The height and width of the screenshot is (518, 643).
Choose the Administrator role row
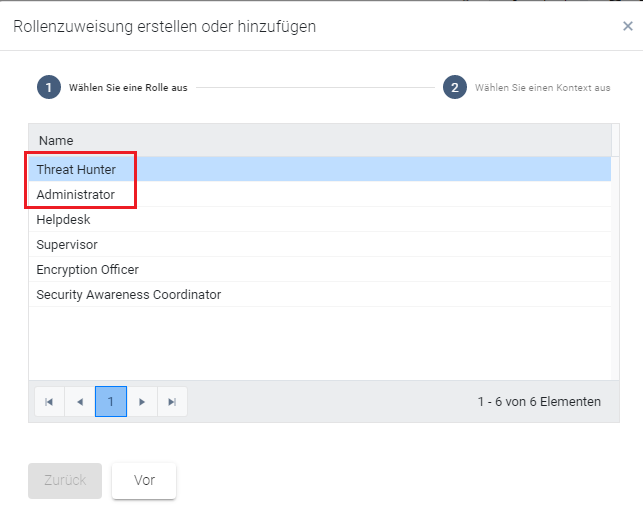[76, 195]
